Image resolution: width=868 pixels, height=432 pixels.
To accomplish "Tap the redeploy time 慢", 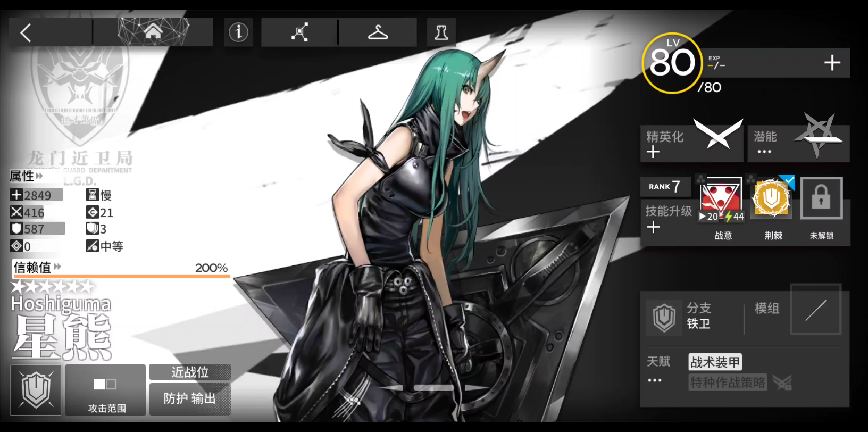I will [x=99, y=195].
